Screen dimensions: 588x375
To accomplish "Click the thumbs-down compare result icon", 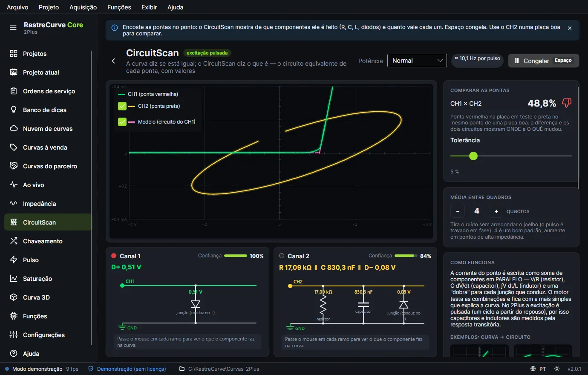I will point(567,103).
